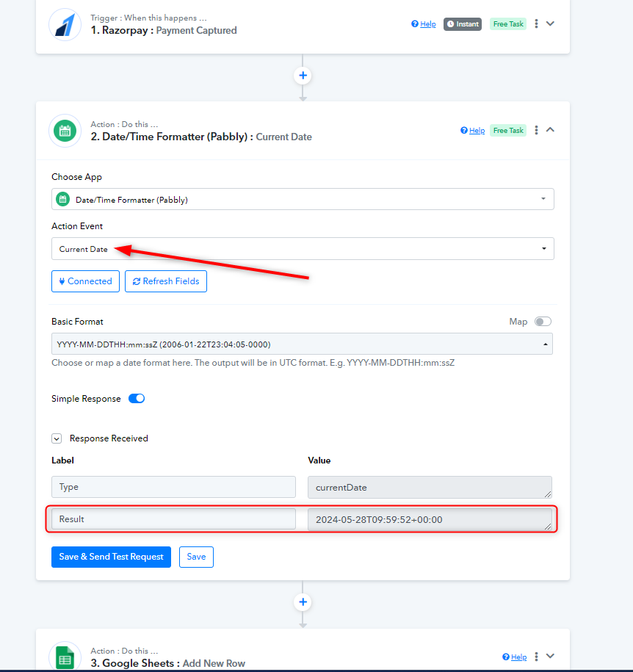
Task: Collapse the Response Received section
Action: [x=57, y=438]
